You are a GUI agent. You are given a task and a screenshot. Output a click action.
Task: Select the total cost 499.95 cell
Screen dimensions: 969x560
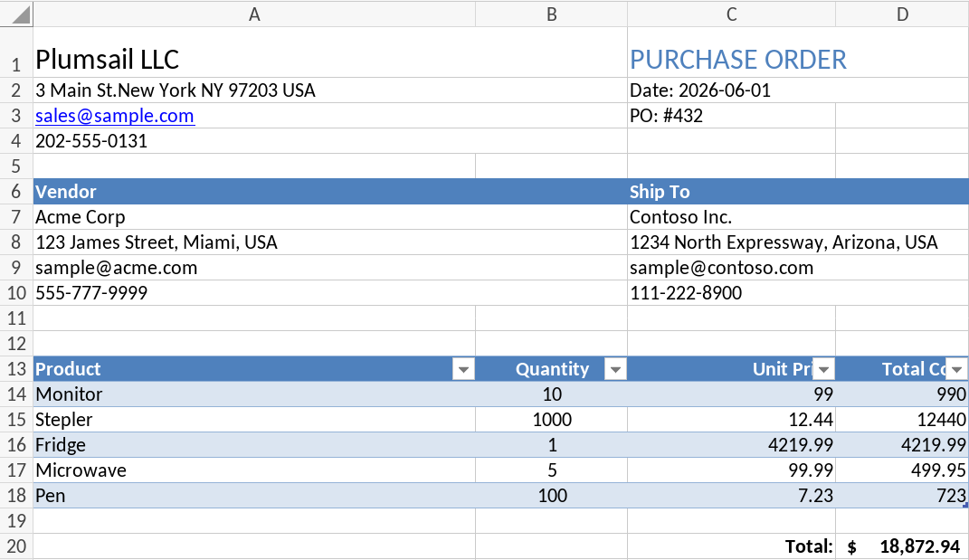(902, 470)
